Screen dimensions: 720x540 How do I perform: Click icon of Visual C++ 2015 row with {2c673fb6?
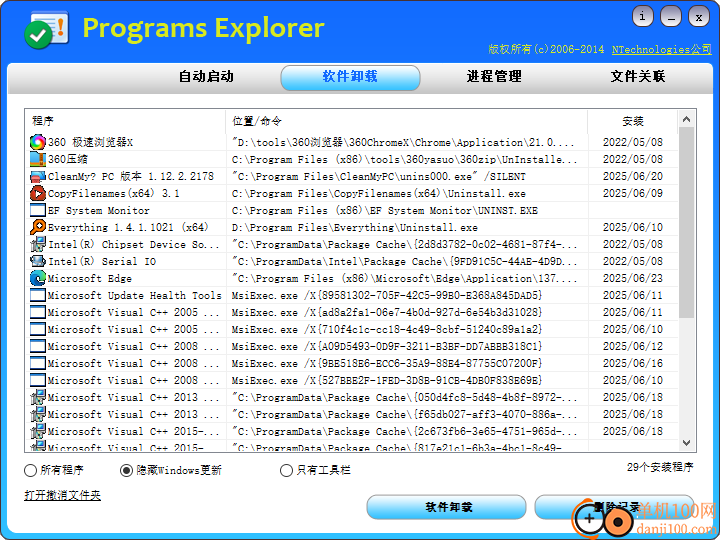pos(38,431)
